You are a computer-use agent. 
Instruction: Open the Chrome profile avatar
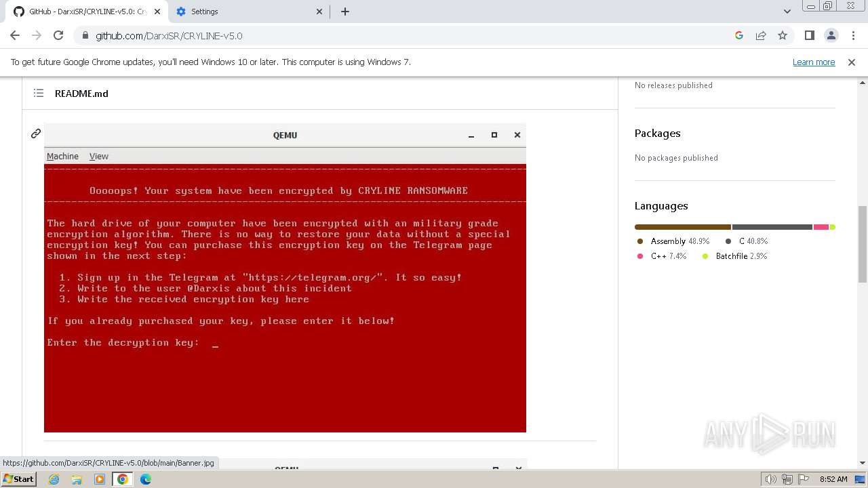click(831, 35)
